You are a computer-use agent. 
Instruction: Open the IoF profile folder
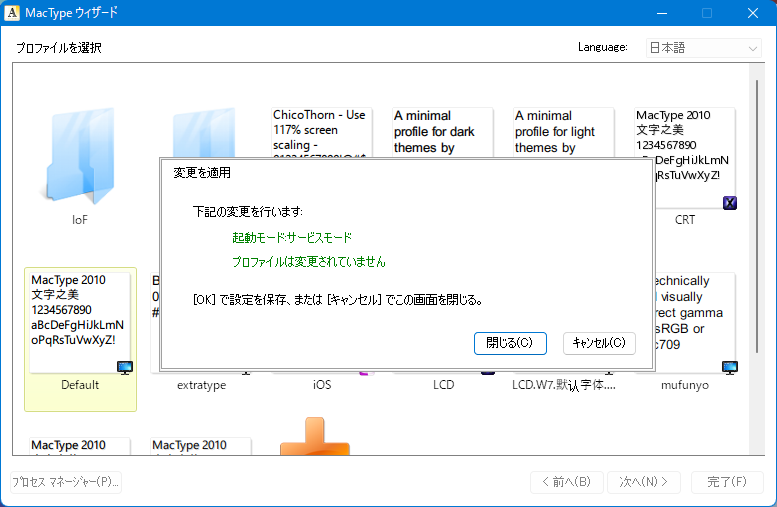(x=80, y=155)
